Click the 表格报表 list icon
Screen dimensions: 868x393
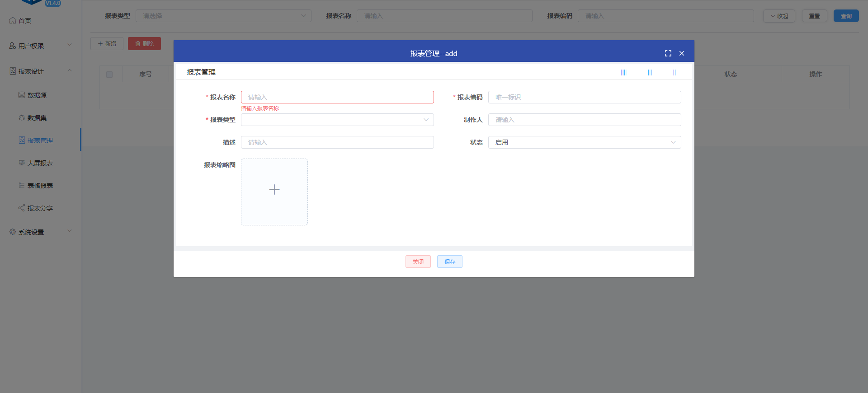[x=22, y=185]
